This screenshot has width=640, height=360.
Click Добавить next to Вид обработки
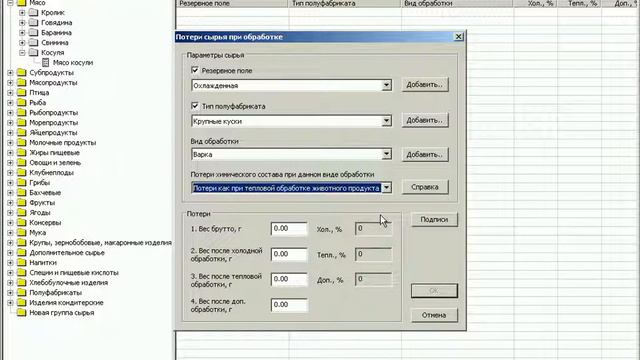pos(424,154)
